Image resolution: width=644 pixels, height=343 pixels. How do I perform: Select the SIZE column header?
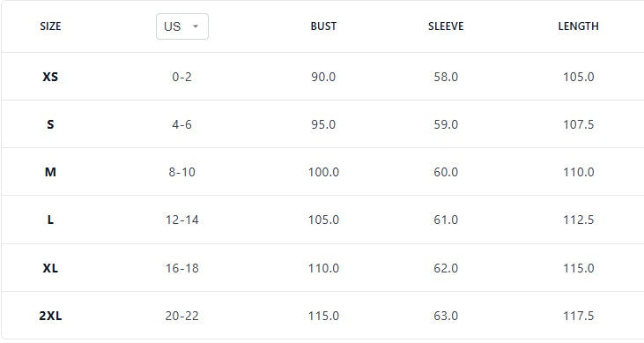click(50, 26)
